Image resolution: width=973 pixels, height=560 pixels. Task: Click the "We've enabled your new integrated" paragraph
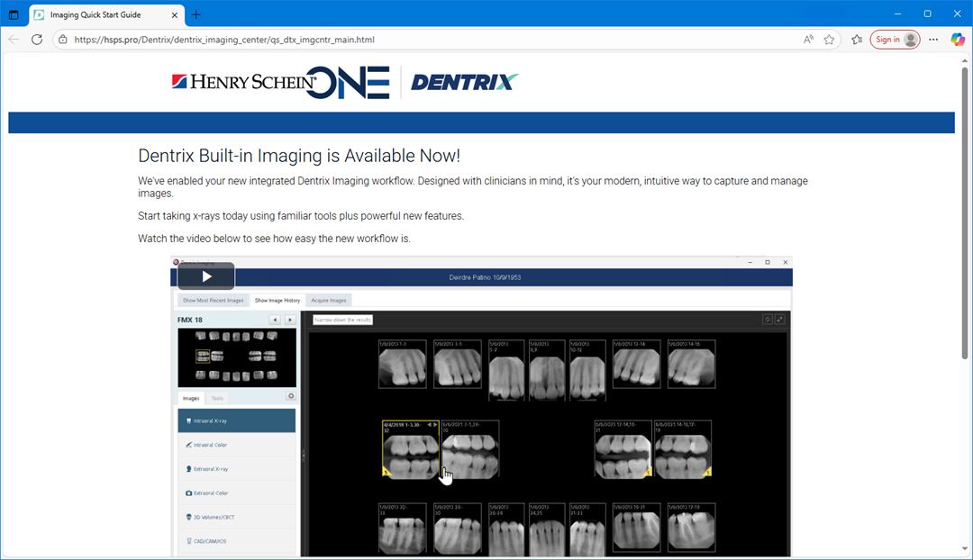473,186
